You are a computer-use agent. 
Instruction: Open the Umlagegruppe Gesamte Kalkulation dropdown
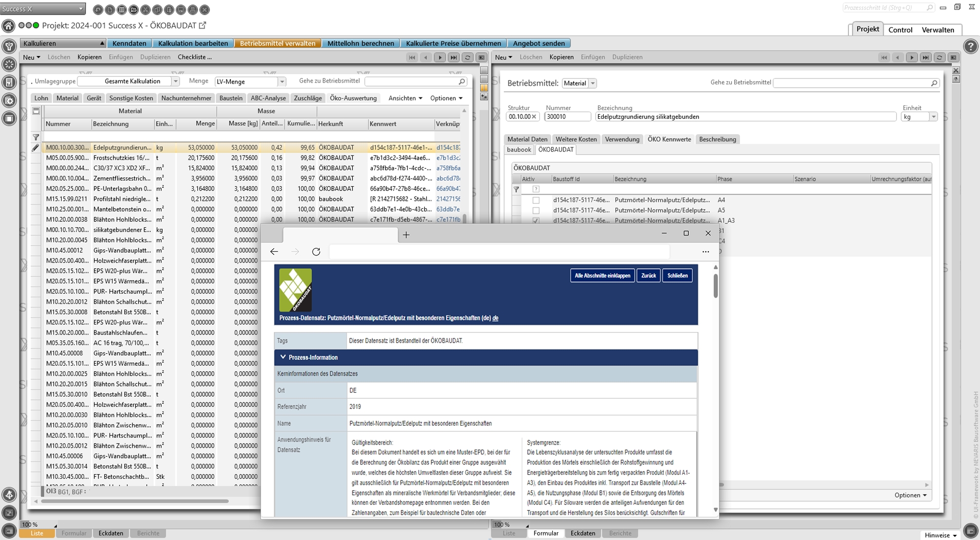[175, 82]
